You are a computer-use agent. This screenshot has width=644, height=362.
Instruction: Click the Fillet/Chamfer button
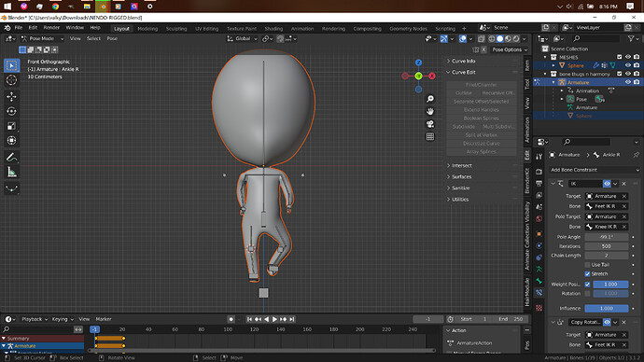pos(482,85)
